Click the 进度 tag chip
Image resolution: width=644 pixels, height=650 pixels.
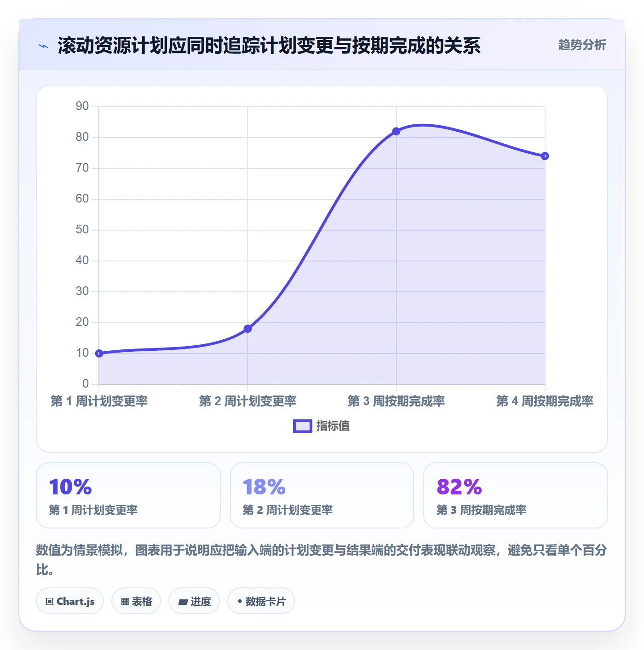click(194, 601)
